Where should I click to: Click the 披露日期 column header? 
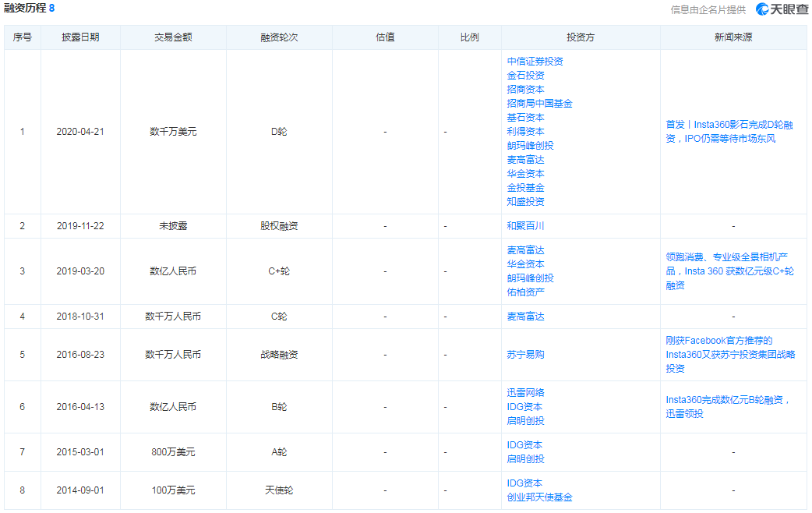tap(80, 37)
